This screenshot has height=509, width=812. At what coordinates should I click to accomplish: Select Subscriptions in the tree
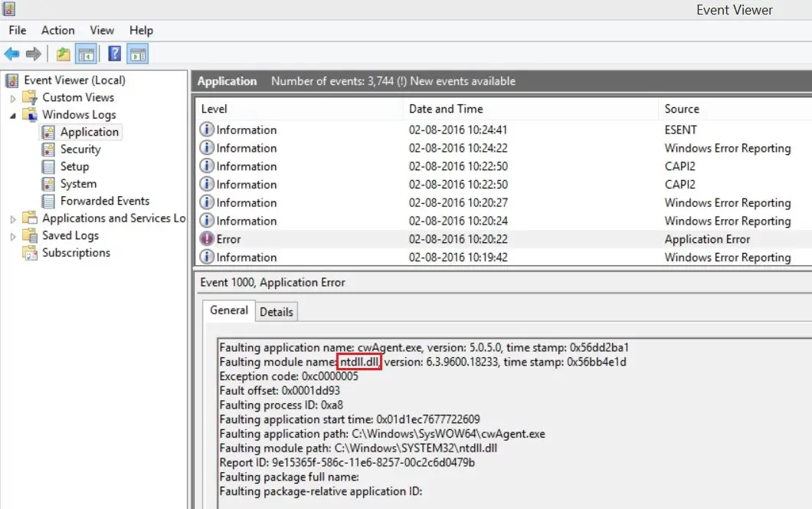[x=76, y=253]
